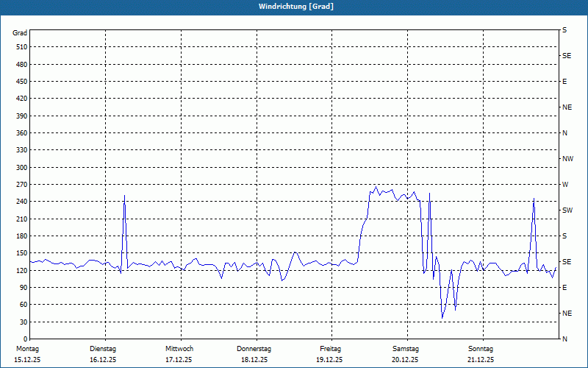Image resolution: width=588 pixels, height=368 pixels.
Task: Click the NW compass label
Action: click(567, 159)
